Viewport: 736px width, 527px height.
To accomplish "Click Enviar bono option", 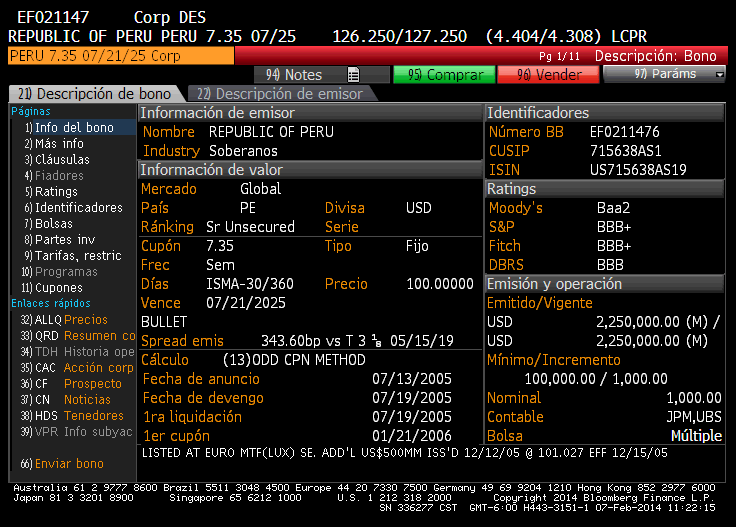I will (68, 464).
